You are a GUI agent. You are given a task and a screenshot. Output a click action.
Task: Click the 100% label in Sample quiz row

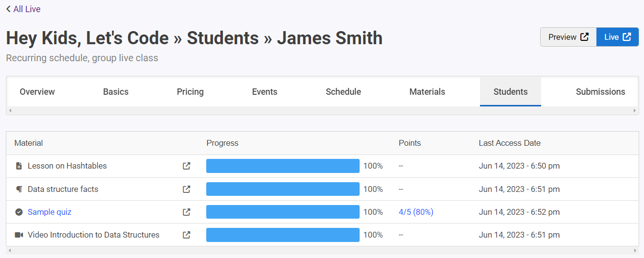coord(373,212)
